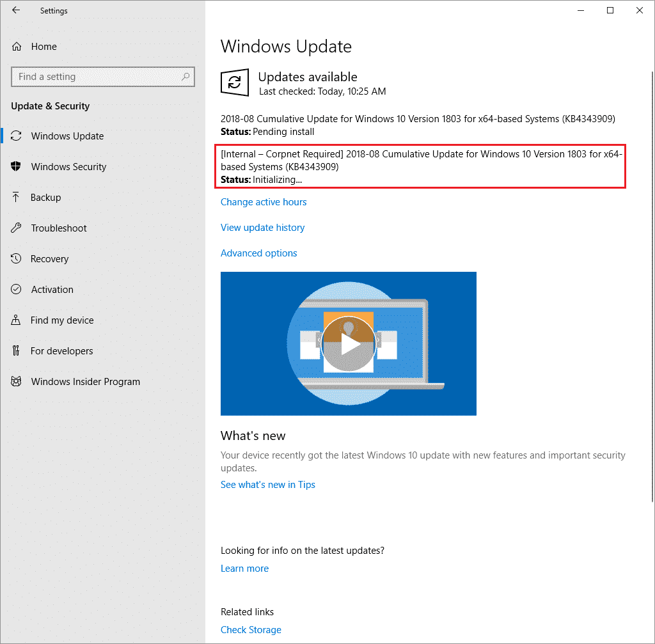Screen dimensions: 655x644
Task: Close the Settings window
Action: click(x=639, y=10)
